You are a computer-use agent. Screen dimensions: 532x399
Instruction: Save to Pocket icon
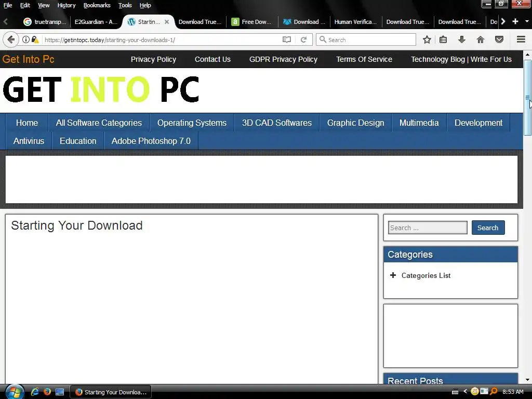pyautogui.click(x=499, y=39)
